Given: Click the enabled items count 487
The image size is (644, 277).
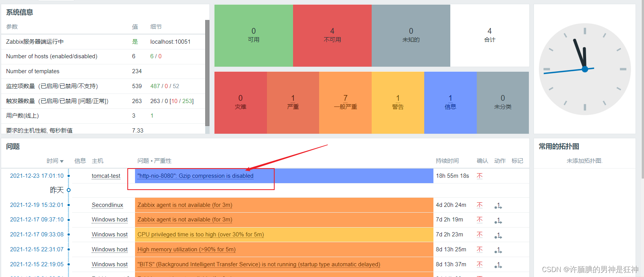Looking at the screenshot, I should (155, 86).
